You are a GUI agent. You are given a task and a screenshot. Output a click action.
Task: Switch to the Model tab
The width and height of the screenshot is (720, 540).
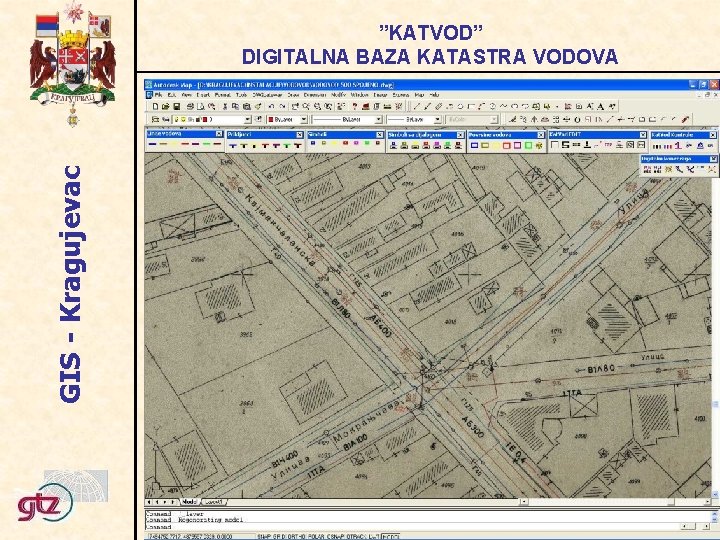click(x=189, y=502)
